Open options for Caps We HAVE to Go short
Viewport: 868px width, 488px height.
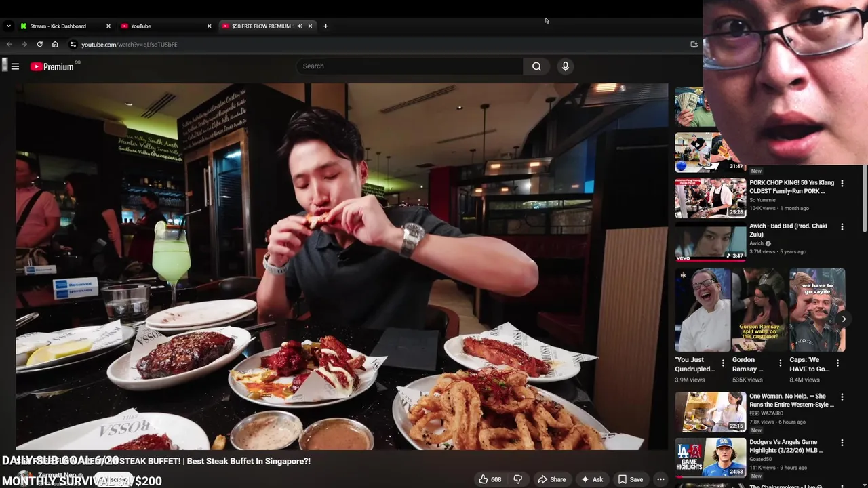pos(837,363)
